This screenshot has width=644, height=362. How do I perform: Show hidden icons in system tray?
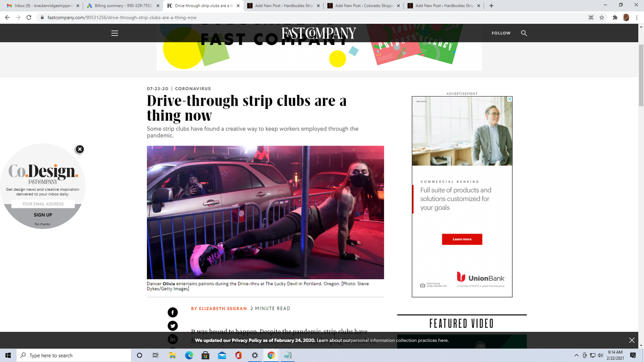coord(576,355)
